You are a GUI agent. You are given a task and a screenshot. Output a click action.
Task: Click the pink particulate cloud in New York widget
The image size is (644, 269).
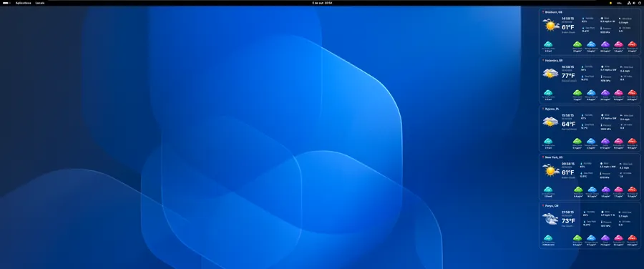coord(619,190)
